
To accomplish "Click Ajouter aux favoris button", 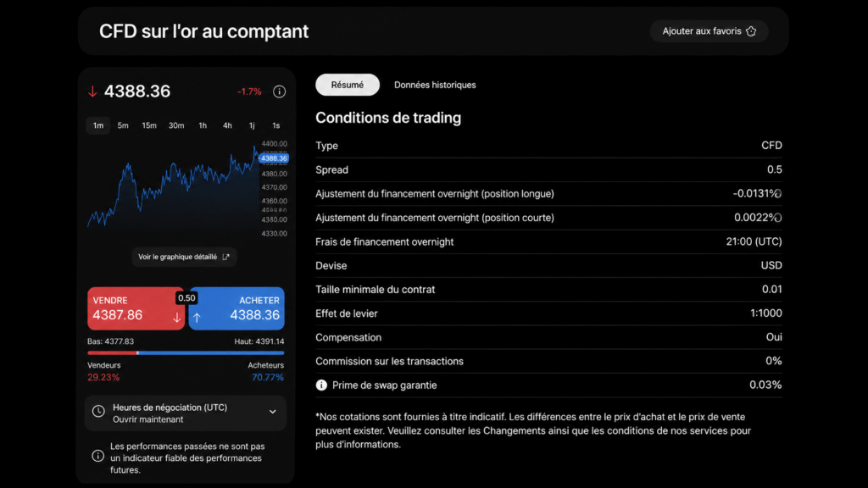I will pos(709,31).
